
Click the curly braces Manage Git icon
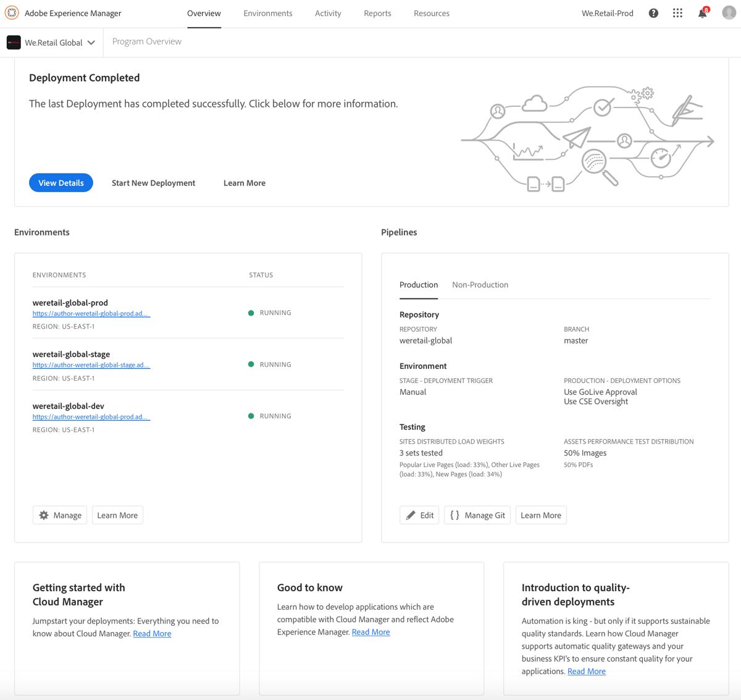click(x=455, y=515)
